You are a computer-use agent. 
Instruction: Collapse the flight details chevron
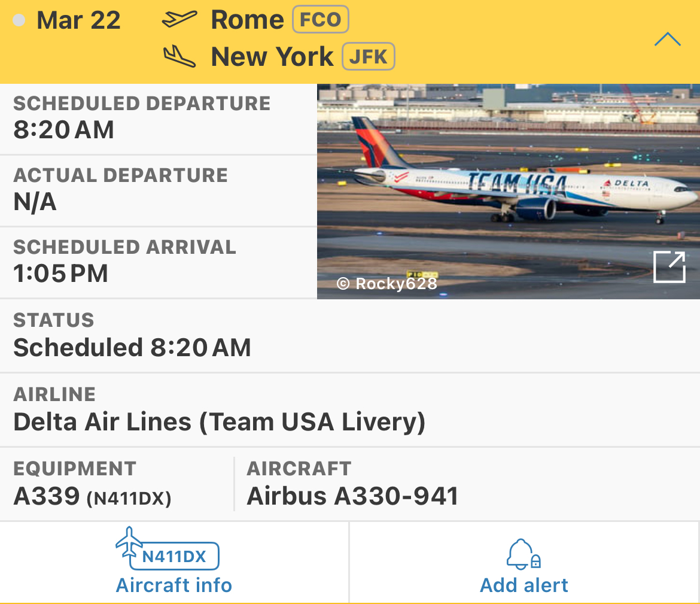tap(667, 40)
